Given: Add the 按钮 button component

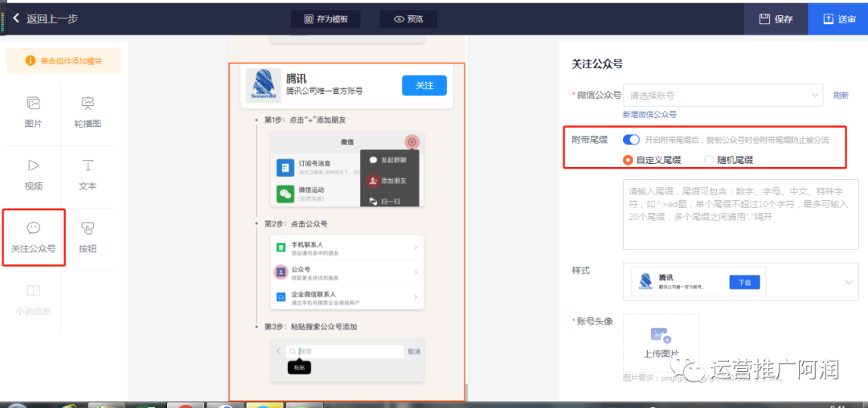Looking at the screenshot, I should 88,238.
